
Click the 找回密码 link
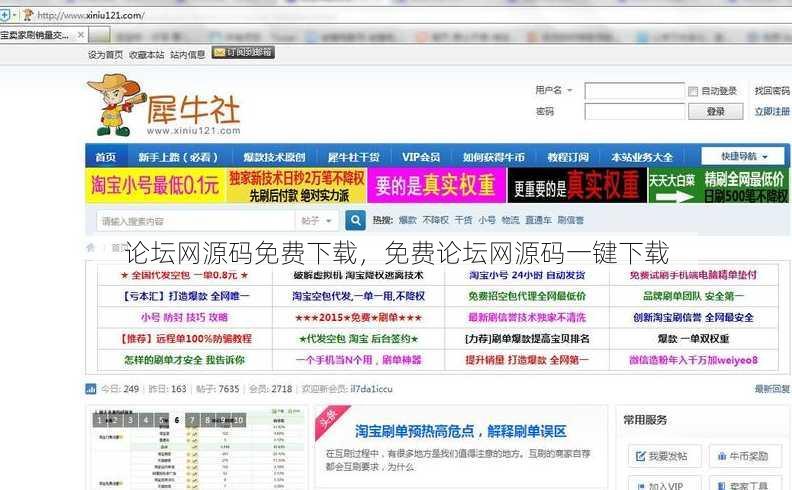772,91
